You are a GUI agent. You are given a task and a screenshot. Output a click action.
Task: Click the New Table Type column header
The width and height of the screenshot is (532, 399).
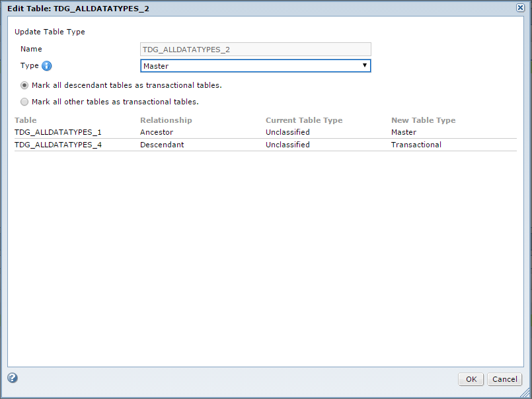point(423,120)
